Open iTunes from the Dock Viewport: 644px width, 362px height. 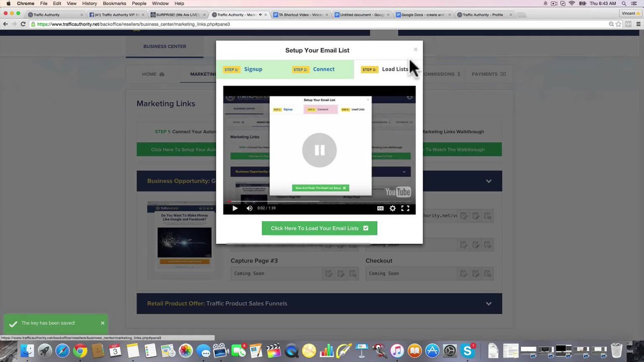click(x=397, y=350)
